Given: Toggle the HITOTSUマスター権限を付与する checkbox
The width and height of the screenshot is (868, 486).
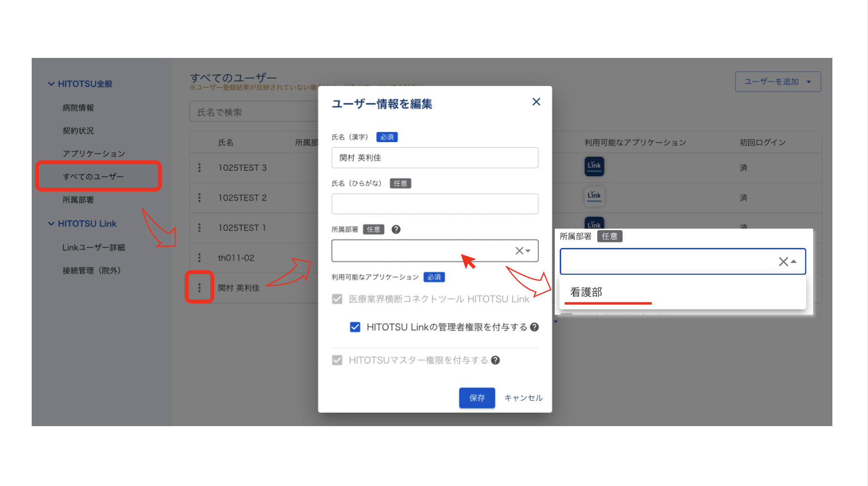Looking at the screenshot, I should click(x=337, y=360).
